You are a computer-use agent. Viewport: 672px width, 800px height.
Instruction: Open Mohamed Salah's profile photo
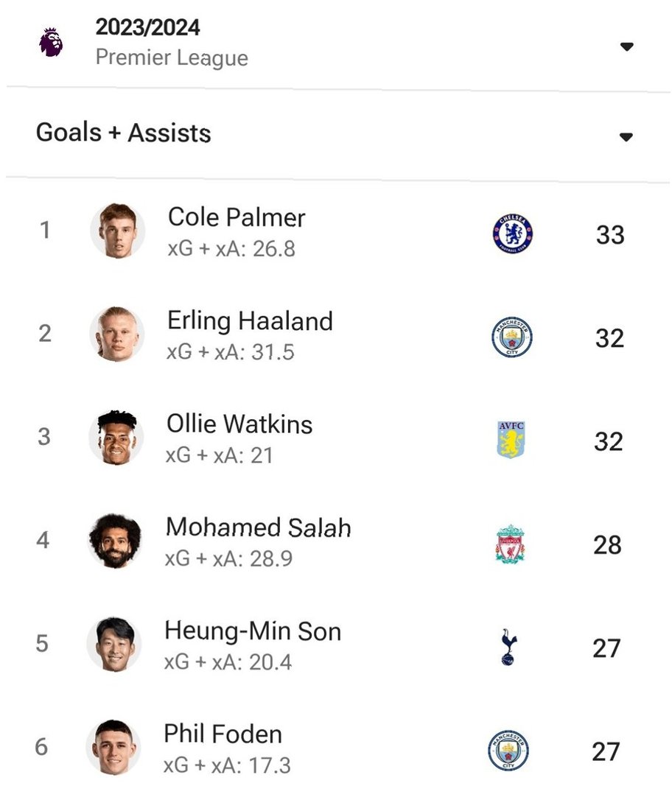[116, 541]
